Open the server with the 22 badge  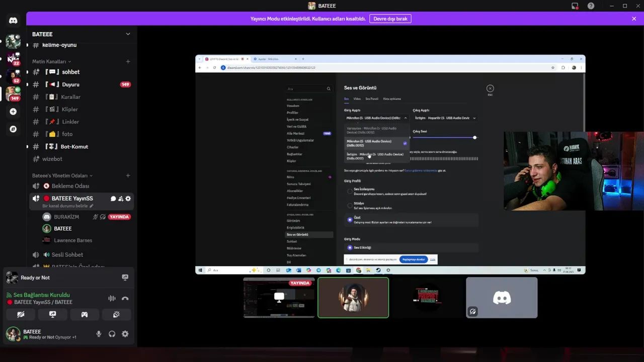click(x=13, y=58)
